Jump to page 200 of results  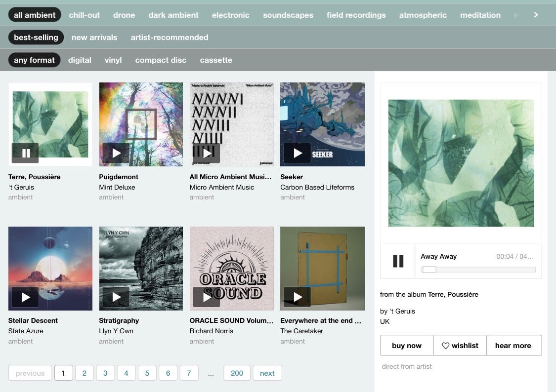[237, 373]
